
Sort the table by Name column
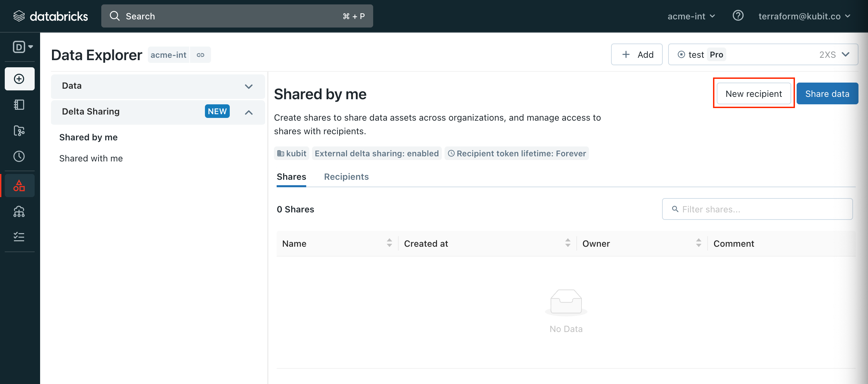[389, 243]
